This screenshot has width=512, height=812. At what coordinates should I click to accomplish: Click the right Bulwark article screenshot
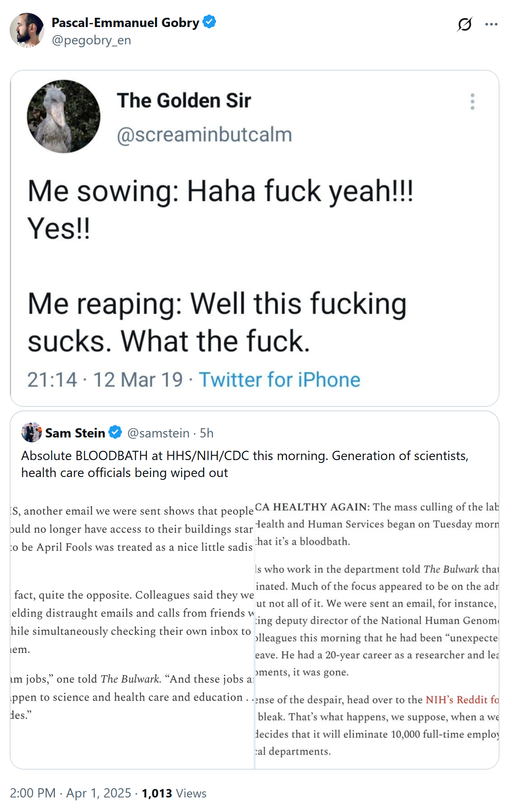click(377, 630)
